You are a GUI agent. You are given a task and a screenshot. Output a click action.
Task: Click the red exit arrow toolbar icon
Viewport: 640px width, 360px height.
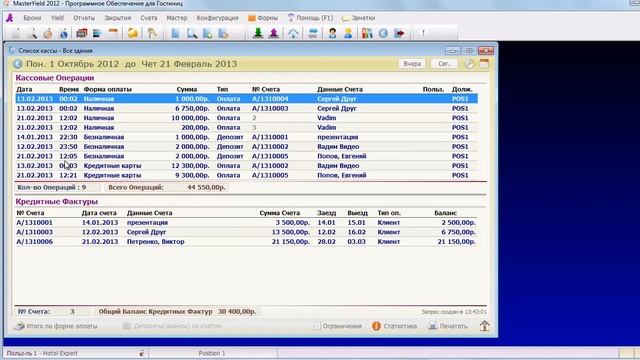[x=400, y=33]
